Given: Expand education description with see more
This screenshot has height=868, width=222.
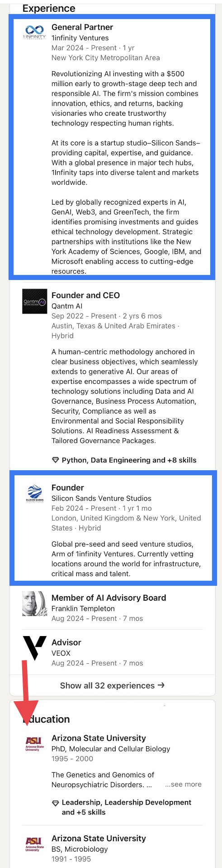Looking at the screenshot, I should 183,784.
